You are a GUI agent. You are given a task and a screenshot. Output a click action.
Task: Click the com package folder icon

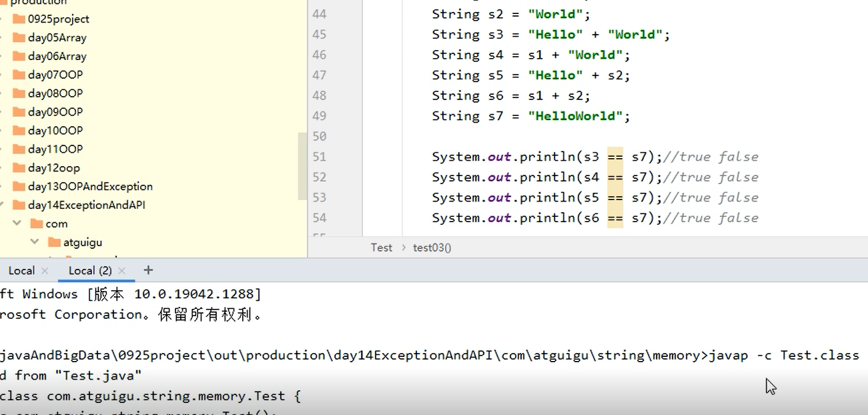tap(37, 224)
